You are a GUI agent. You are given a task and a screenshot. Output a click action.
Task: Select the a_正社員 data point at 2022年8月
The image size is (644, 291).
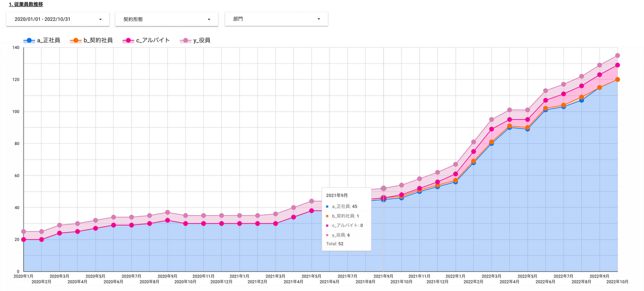[581, 100]
